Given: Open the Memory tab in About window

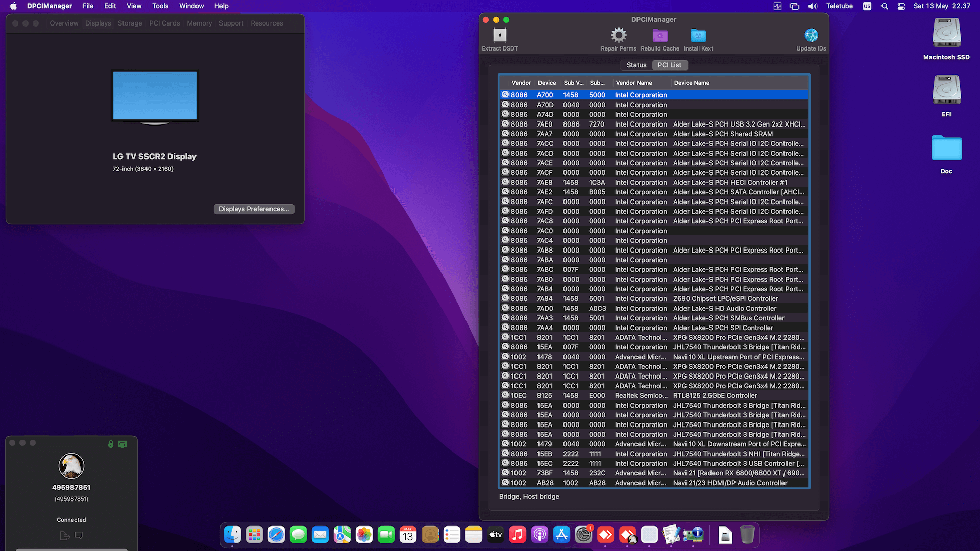Looking at the screenshot, I should point(199,23).
